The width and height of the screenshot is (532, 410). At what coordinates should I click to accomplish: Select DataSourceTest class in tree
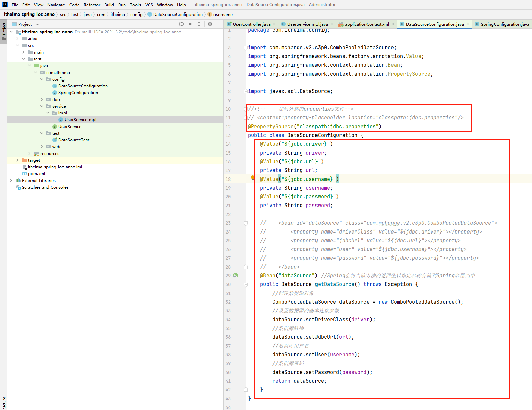71,140
